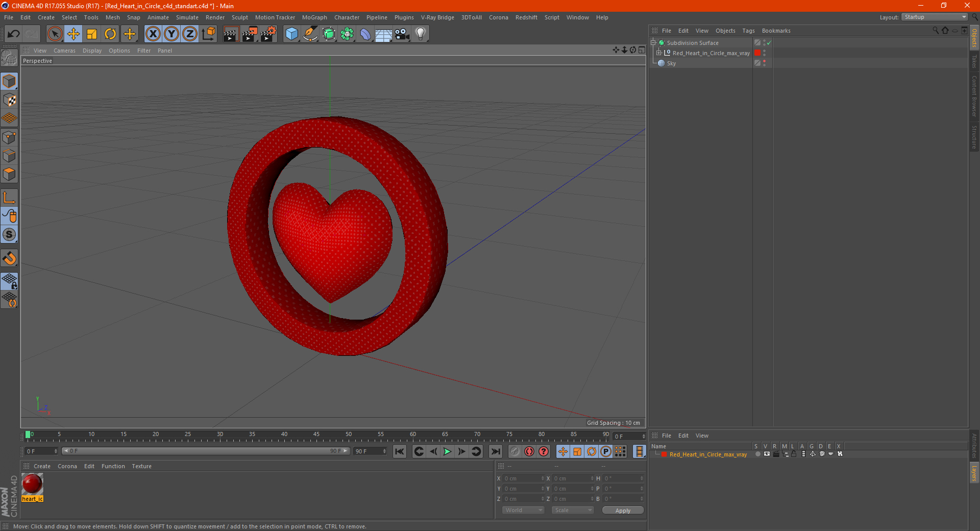Toggle layer solo dot for Red_Heart layer

coord(757,454)
